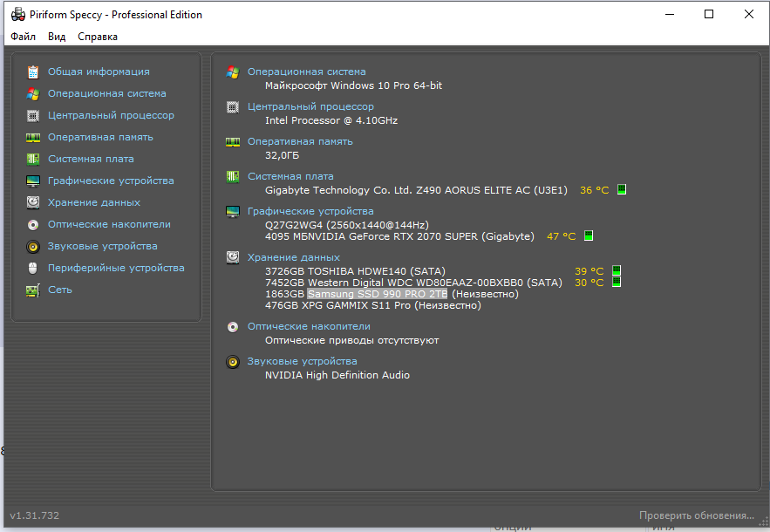
Task: Click the CPU chip icon beside sidebar Центральный процессор
Action: 33,115
